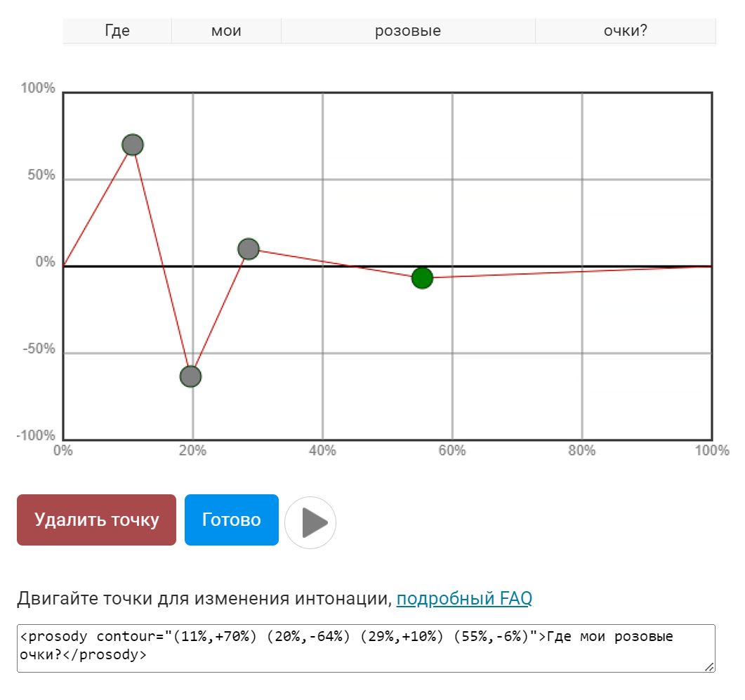
Task: Select the gray point at +10% pitch
Action: click(249, 249)
